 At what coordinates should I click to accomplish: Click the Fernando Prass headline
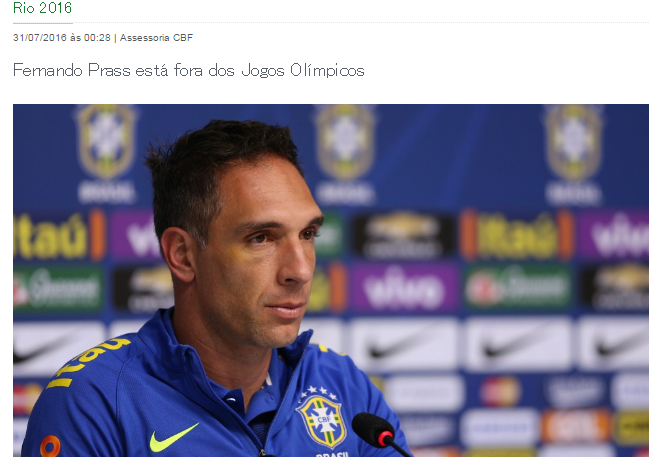pos(189,70)
